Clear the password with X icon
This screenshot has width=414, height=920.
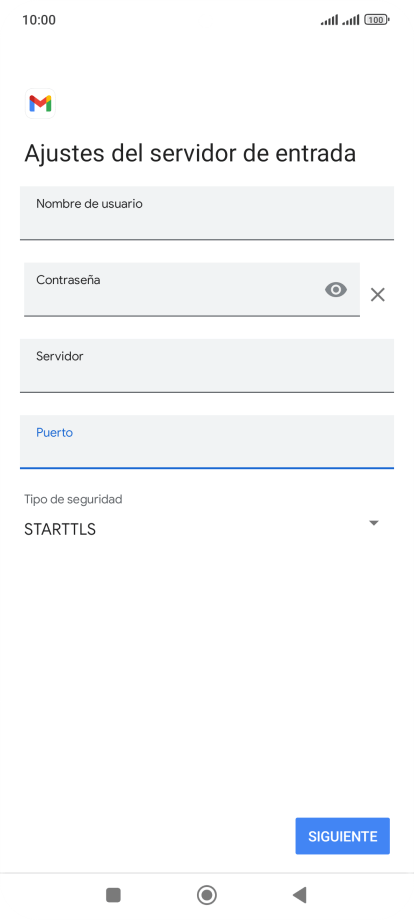point(378,295)
